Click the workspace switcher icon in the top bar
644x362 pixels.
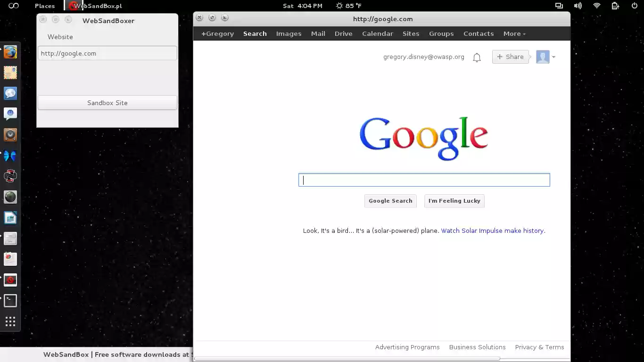pyautogui.click(x=559, y=6)
